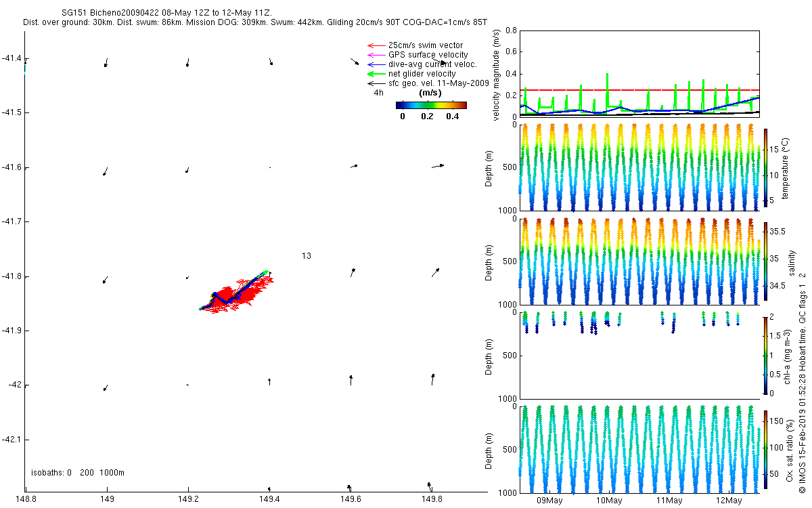Screen dimensions: 812x508
Task: Click the velocity (m/s) color scale bar
Action: point(431,105)
